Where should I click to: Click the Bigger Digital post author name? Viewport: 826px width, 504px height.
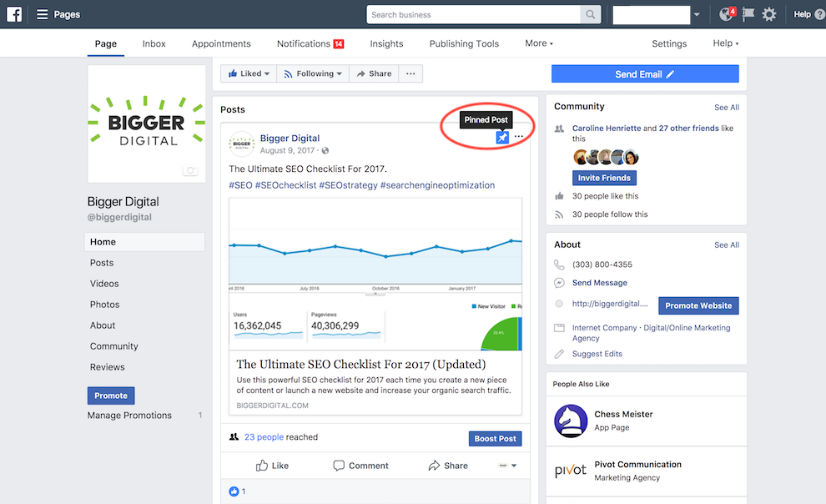(290, 138)
